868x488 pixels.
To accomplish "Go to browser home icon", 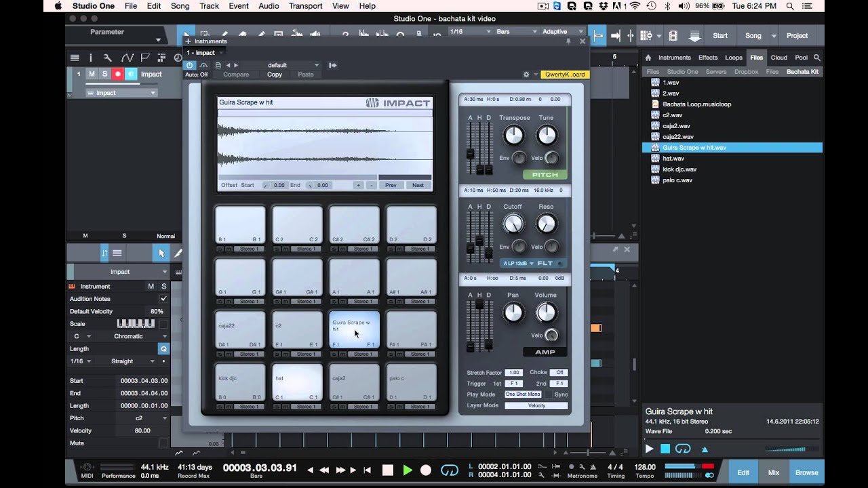I will coord(648,58).
